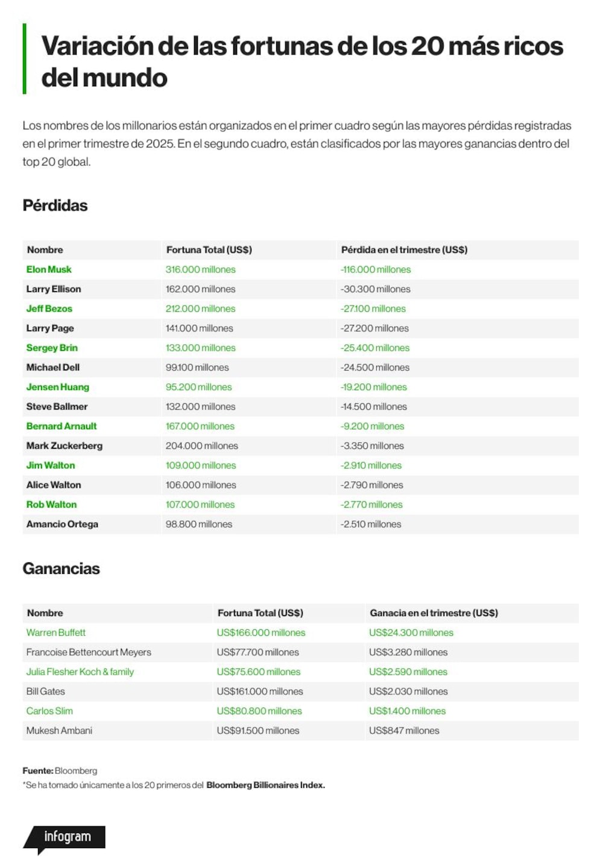This screenshot has width=603, height=868.
Task: Click Mark Zuckerberg's 204.000 millones fortune
Action: (x=202, y=445)
